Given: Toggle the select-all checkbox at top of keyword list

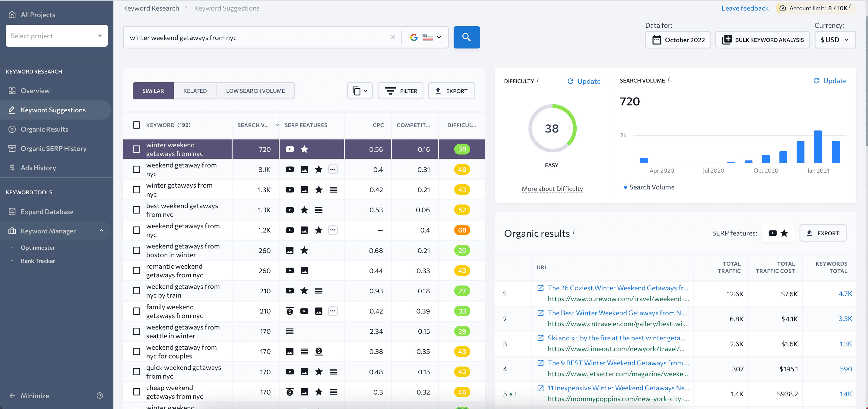Looking at the screenshot, I should pyautogui.click(x=137, y=125).
